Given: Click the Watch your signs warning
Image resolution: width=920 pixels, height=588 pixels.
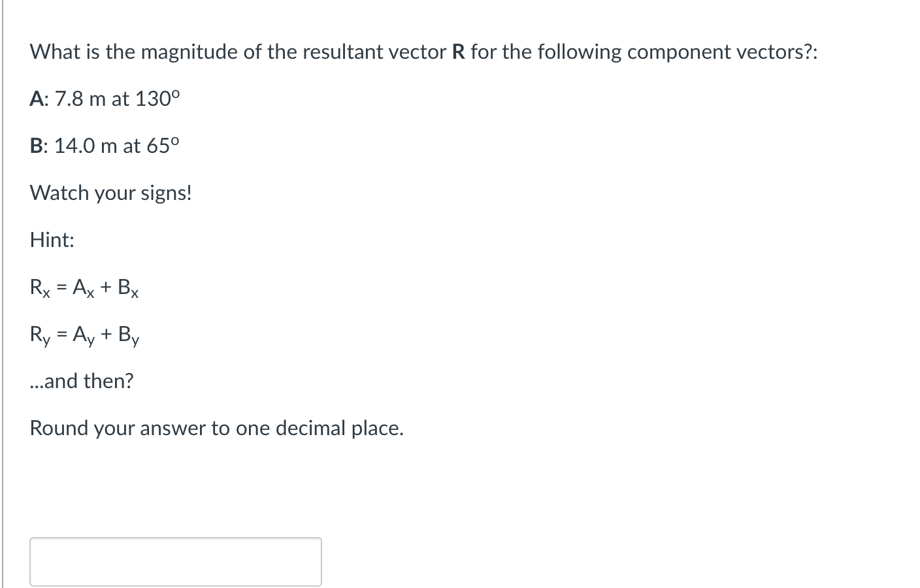Looking at the screenshot, I should click(110, 193).
